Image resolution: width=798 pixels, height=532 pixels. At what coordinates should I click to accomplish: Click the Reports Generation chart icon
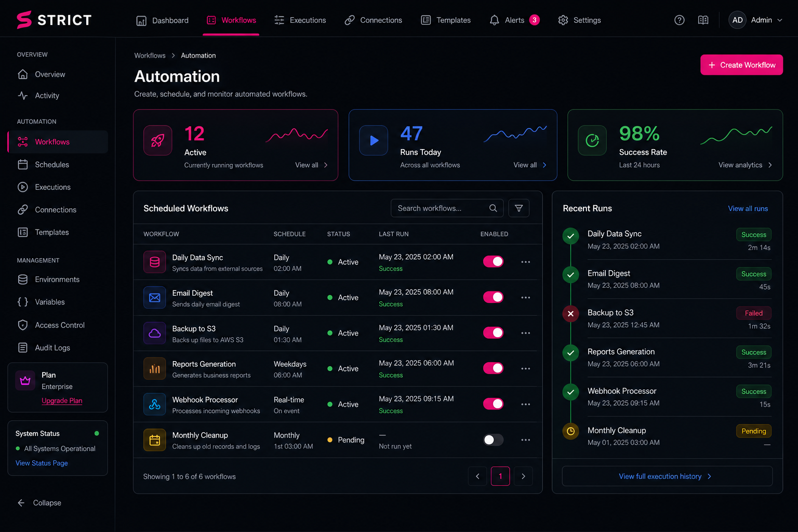click(155, 369)
